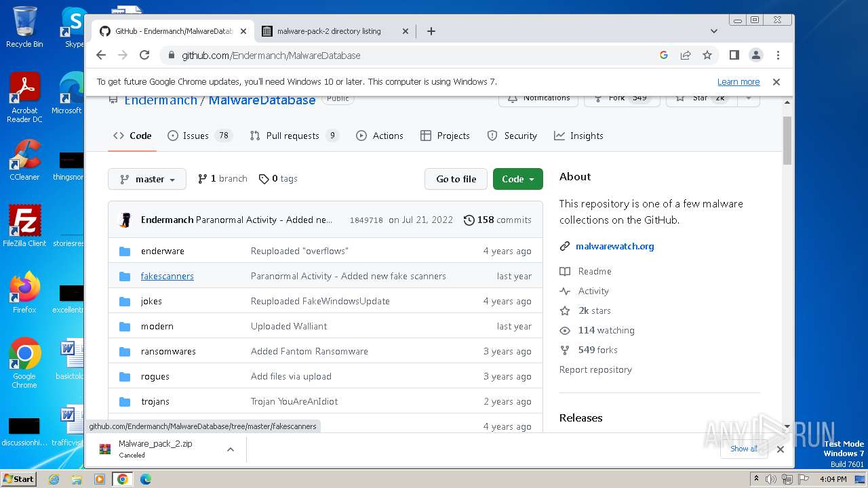The width and height of the screenshot is (868, 488).
Task: View the Insights tab
Action: [578, 136]
